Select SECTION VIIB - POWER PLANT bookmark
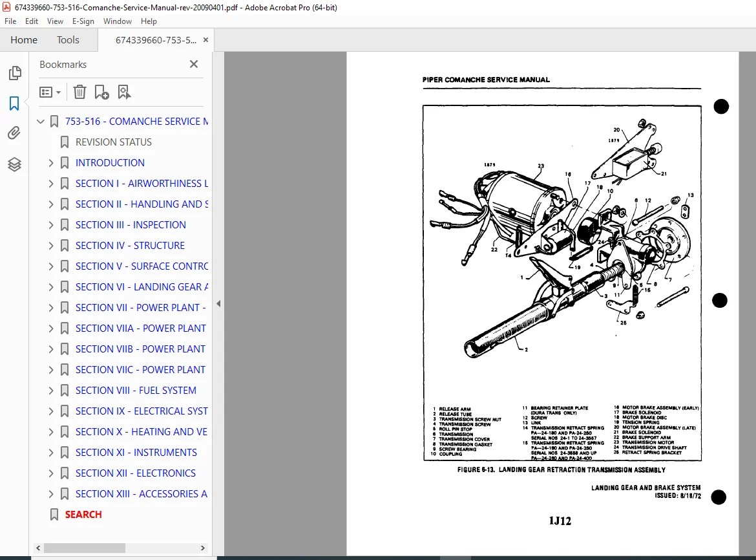Screen dimensions: 756x560 (x=140, y=350)
